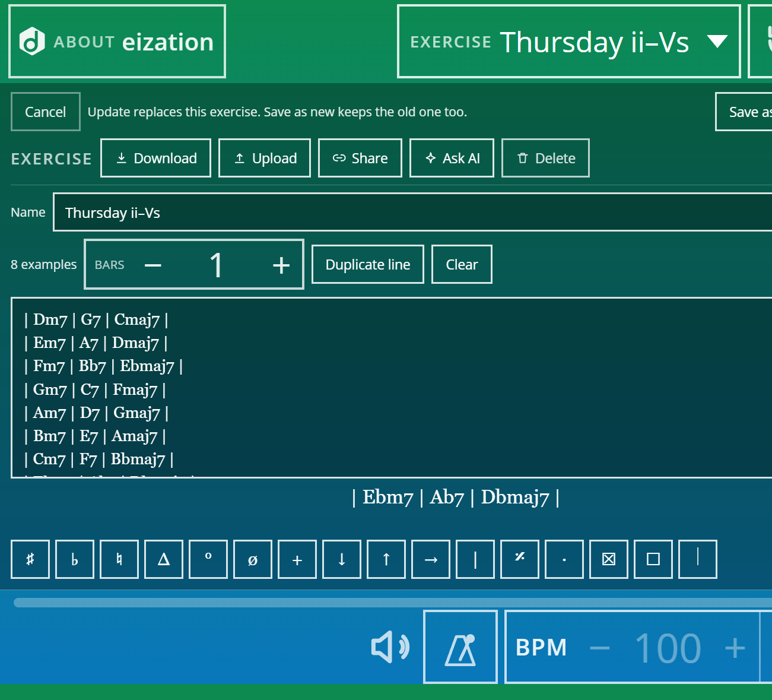Duplicate the current line
The height and width of the screenshot is (700, 772).
(x=368, y=264)
